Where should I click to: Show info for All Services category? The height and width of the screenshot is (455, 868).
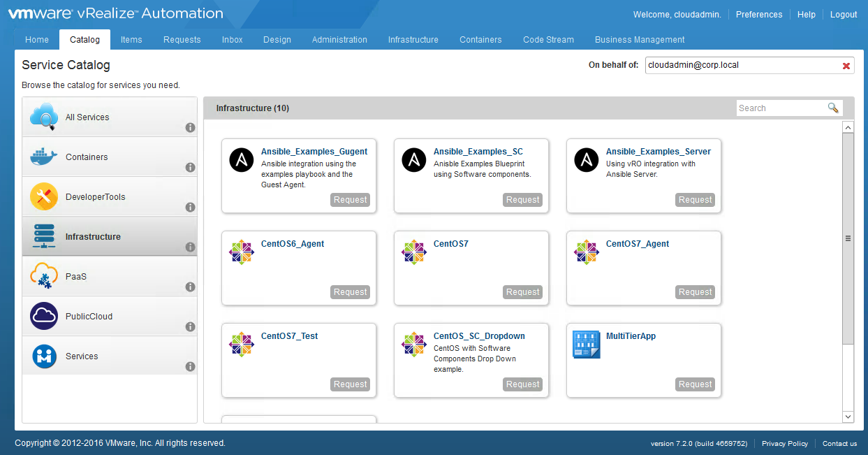190,128
